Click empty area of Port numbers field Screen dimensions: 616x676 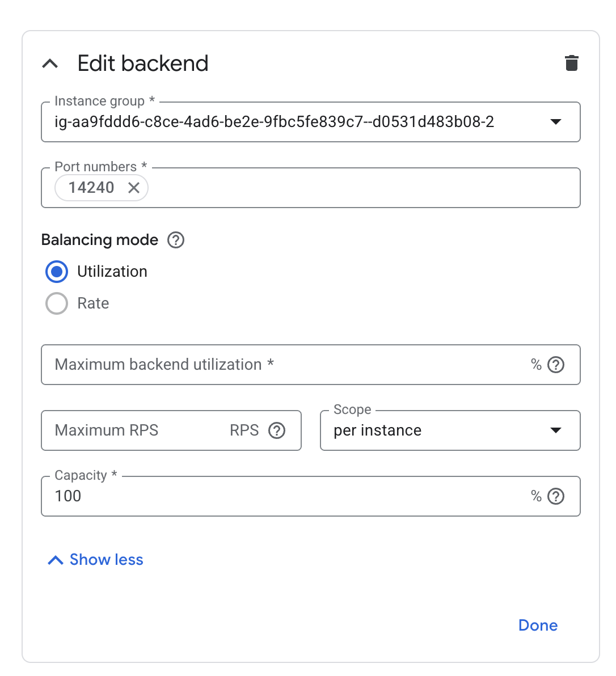pyautogui.click(x=363, y=188)
